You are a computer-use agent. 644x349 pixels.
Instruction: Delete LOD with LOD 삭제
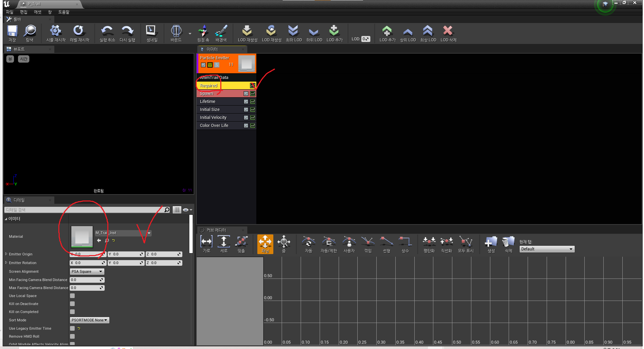[448, 34]
